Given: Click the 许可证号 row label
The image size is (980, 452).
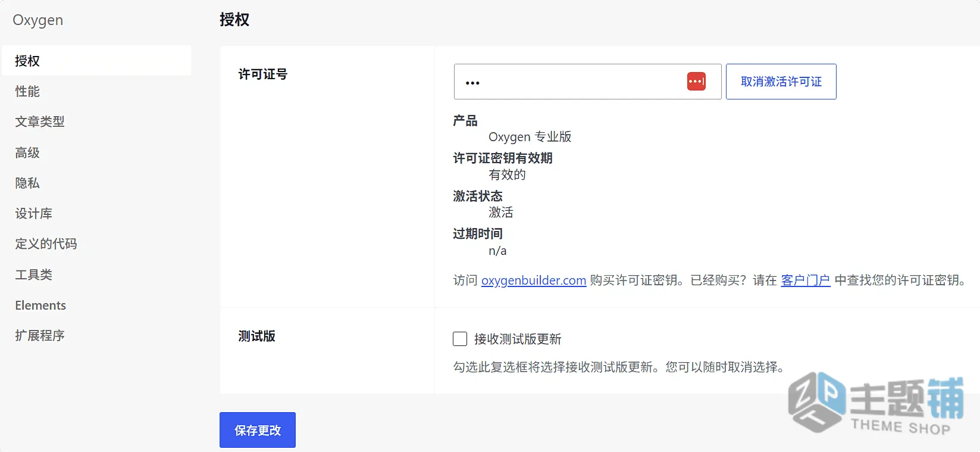Looking at the screenshot, I should pyautogui.click(x=263, y=74).
